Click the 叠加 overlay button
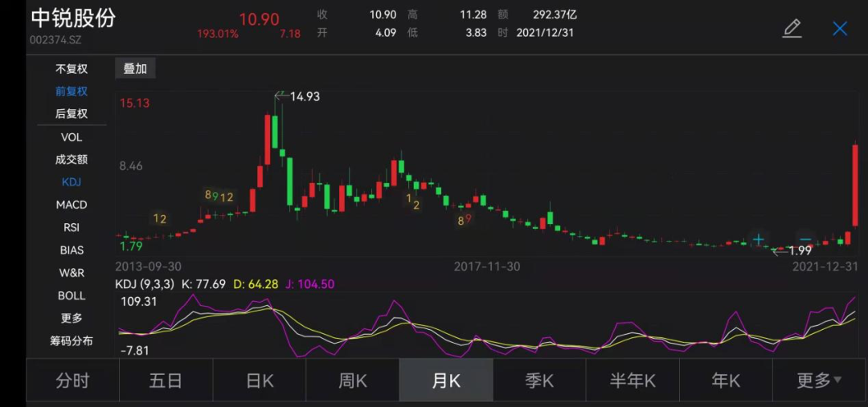 (135, 69)
